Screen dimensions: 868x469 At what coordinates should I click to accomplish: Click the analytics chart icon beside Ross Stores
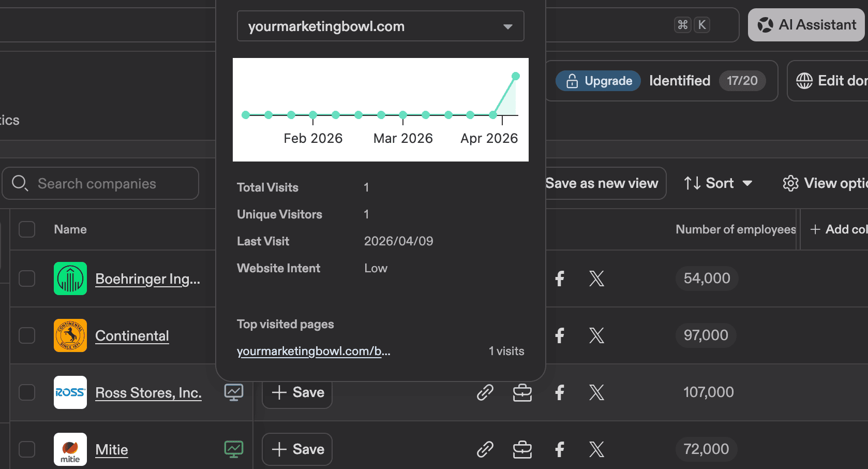click(234, 392)
